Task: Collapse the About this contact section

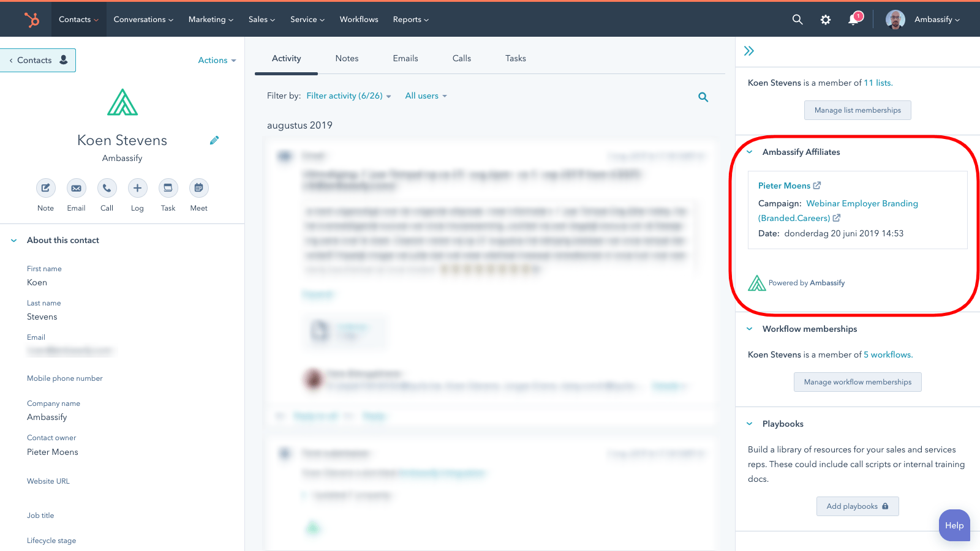Action: click(x=14, y=241)
